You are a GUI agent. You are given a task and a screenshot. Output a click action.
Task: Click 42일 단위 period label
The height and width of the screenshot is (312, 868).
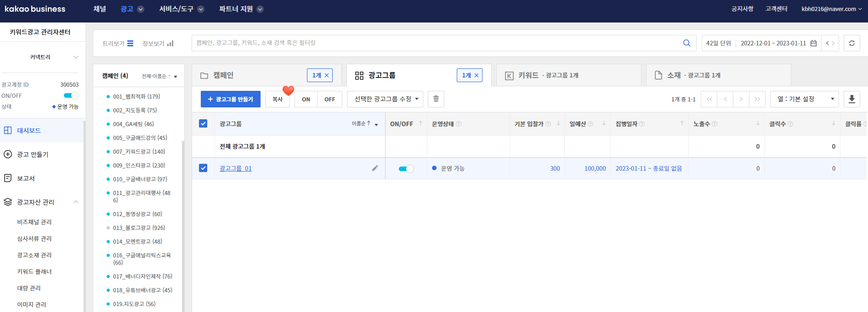click(x=719, y=43)
